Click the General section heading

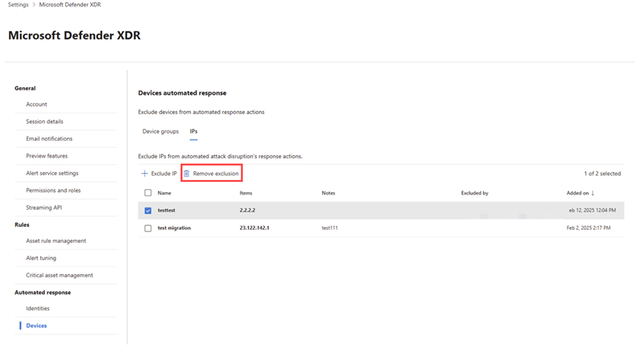[x=25, y=88]
